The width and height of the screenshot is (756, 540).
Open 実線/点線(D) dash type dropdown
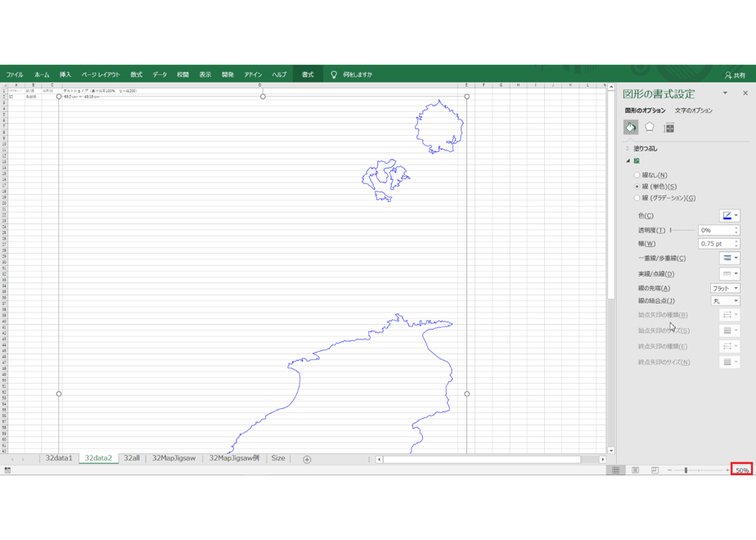click(730, 274)
